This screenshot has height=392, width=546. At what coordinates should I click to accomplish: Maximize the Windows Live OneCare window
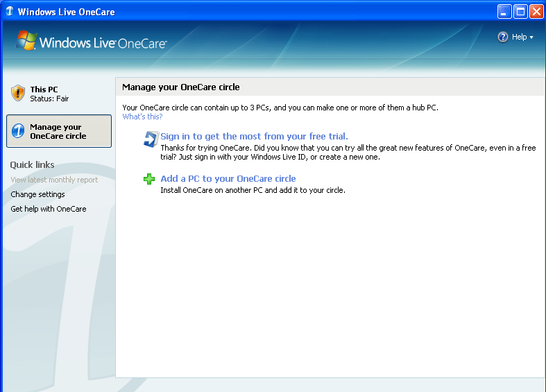click(x=520, y=12)
